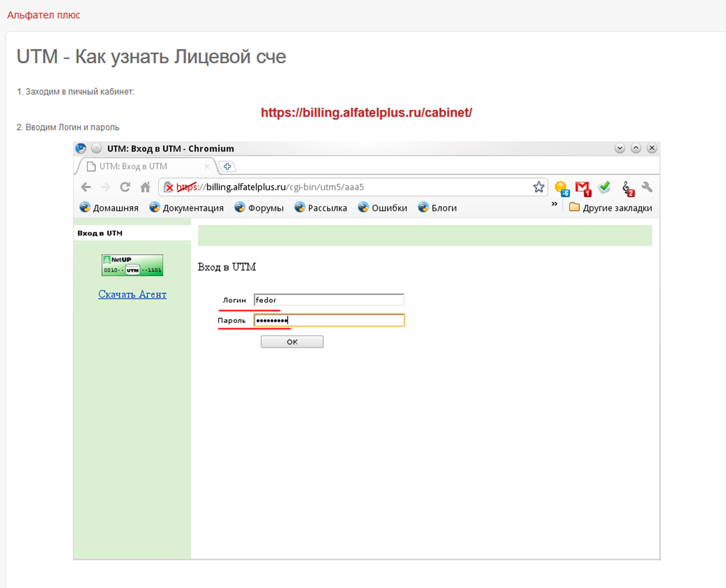Screen dimensions: 726x588
Task: Expand the bookmarks overflow chevron
Action: tap(554, 204)
